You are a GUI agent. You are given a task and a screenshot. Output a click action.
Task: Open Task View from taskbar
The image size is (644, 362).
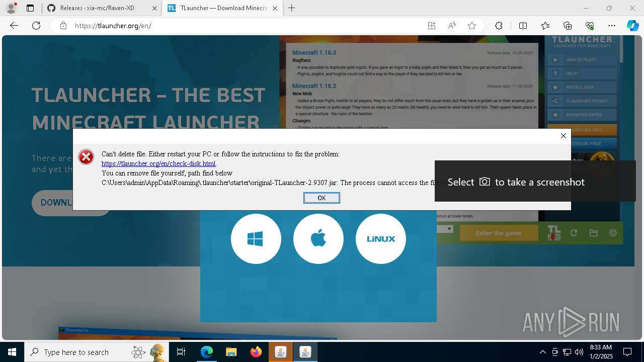[182, 352]
